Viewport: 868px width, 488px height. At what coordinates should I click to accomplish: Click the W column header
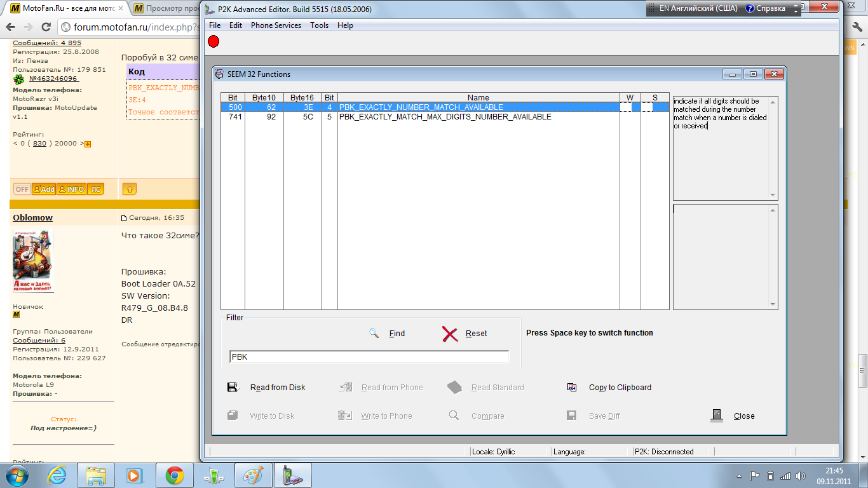click(x=630, y=98)
